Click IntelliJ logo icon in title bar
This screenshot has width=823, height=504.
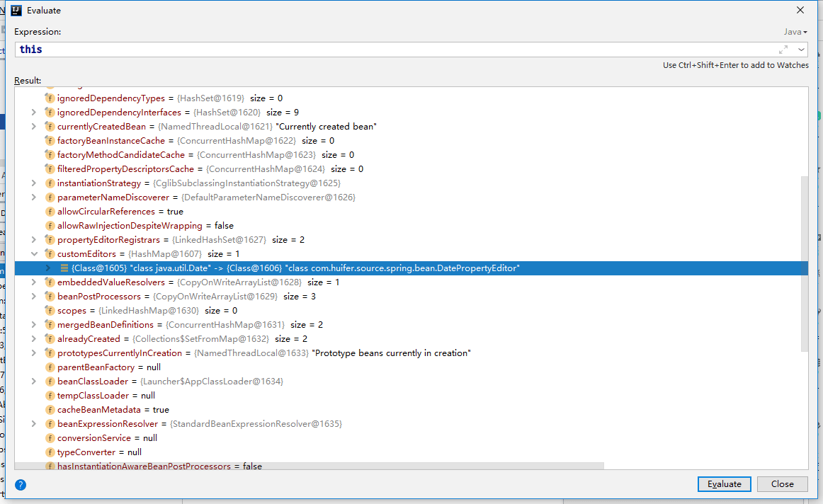tap(16, 10)
